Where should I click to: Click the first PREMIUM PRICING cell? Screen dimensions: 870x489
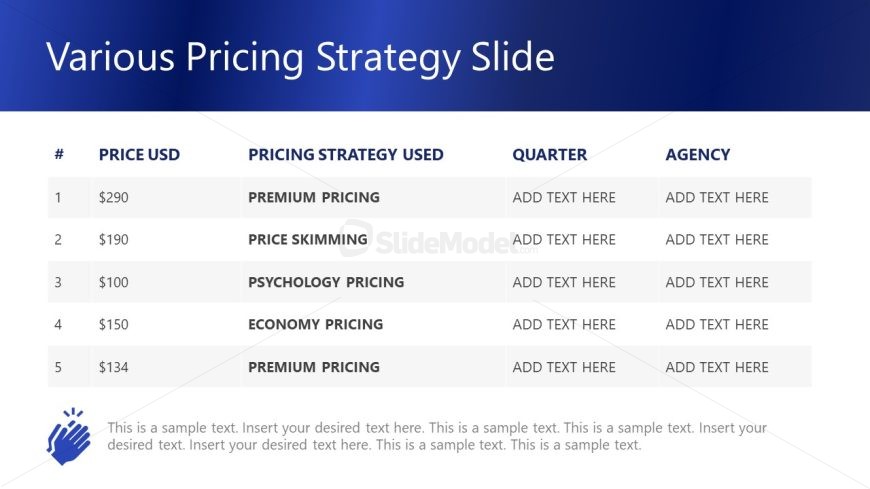click(x=313, y=198)
